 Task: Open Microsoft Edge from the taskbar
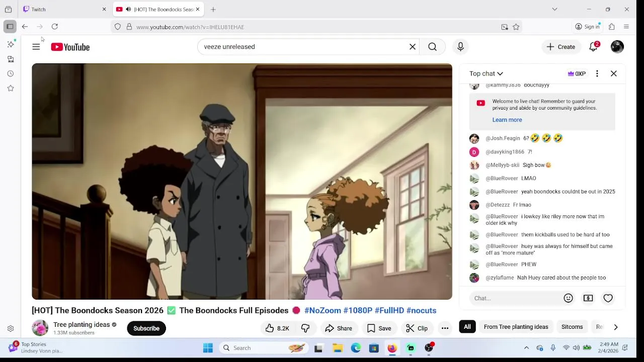(x=356, y=348)
